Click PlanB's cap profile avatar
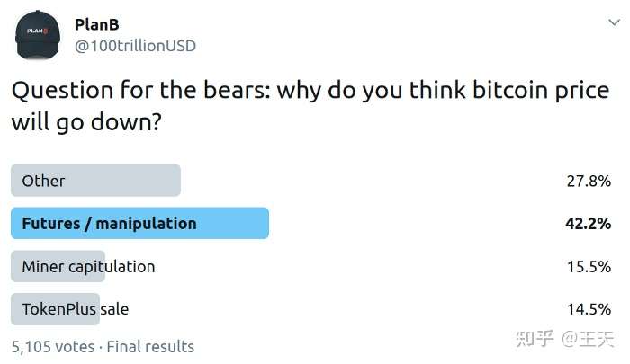The width and height of the screenshot is (630, 364). coord(38,34)
